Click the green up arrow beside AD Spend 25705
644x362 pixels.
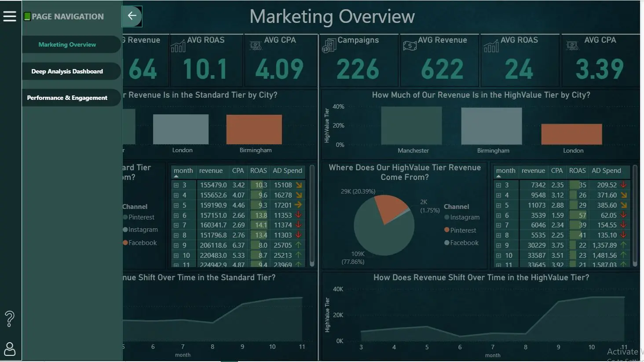click(x=298, y=245)
